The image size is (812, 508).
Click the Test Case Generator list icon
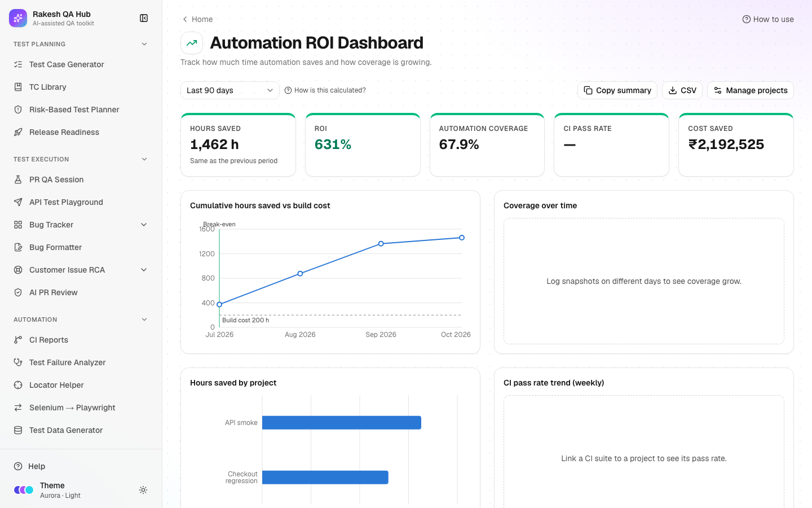click(x=18, y=64)
